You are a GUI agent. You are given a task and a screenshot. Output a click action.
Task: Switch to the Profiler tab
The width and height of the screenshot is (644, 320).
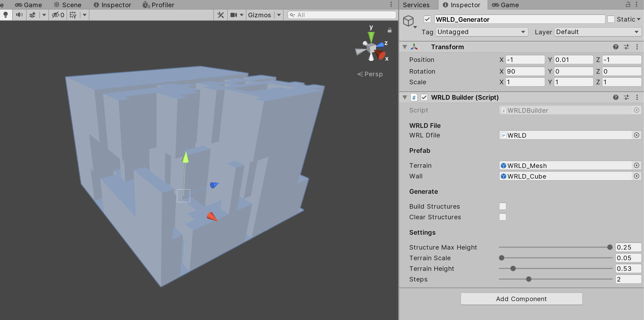(159, 5)
